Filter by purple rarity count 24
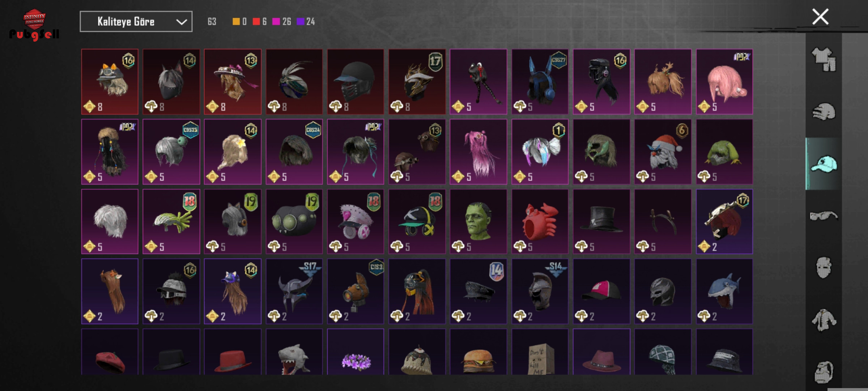868x391 pixels. point(306,22)
